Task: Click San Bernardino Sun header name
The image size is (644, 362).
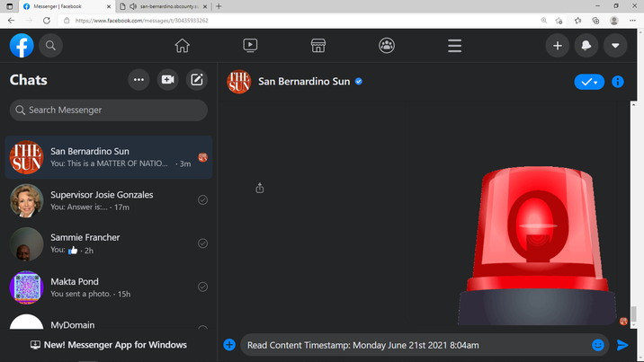Action: pos(304,81)
